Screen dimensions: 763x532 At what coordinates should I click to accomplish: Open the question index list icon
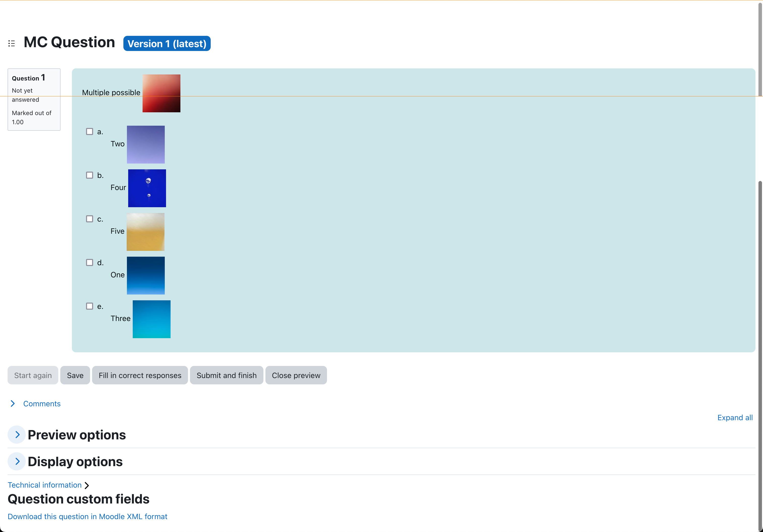[x=12, y=43]
